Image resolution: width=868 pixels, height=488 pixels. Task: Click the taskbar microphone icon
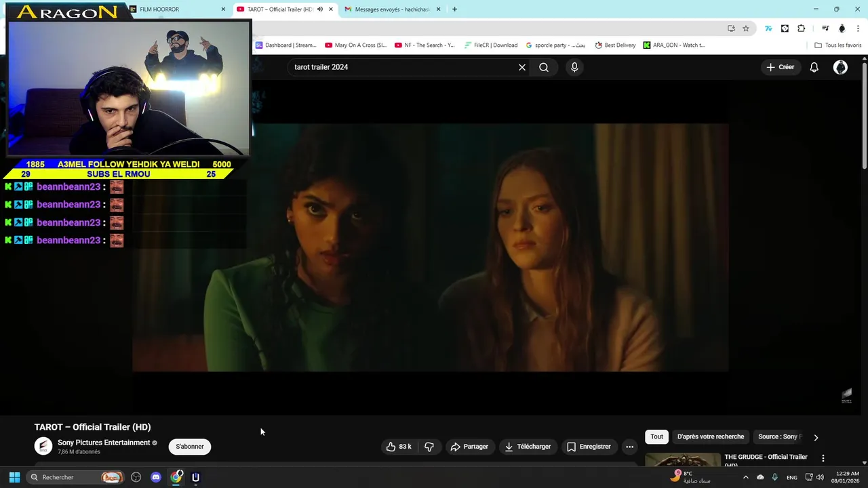click(x=774, y=477)
